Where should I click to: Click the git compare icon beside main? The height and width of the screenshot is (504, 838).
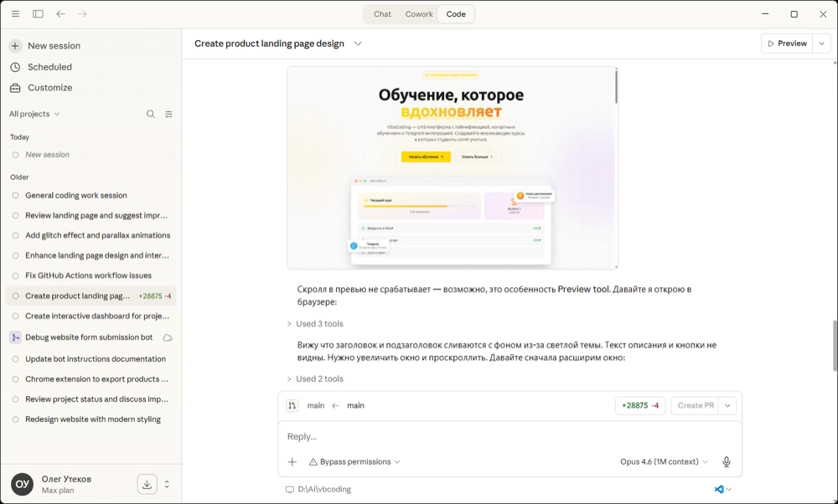(x=292, y=406)
